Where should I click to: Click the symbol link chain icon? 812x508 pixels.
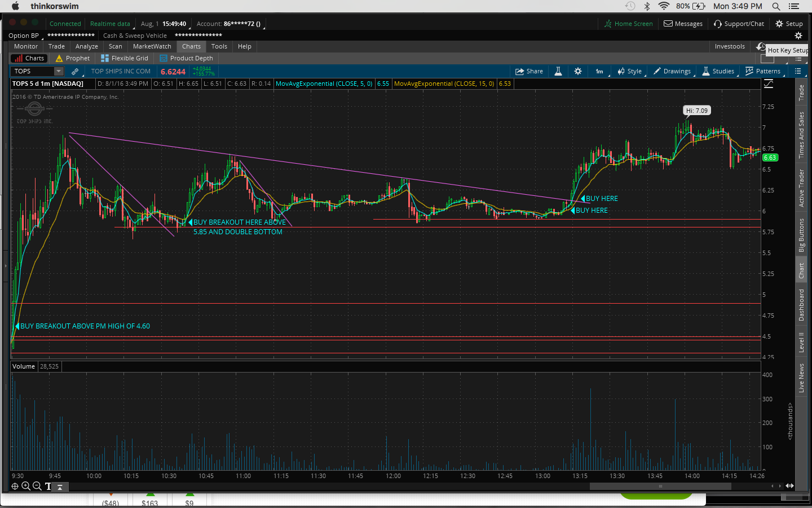75,71
